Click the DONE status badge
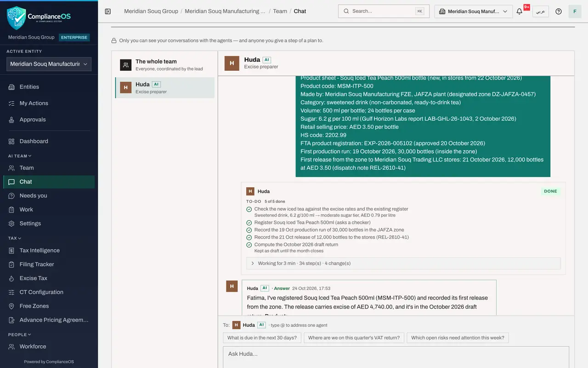This screenshot has width=588, height=368. tap(550, 191)
